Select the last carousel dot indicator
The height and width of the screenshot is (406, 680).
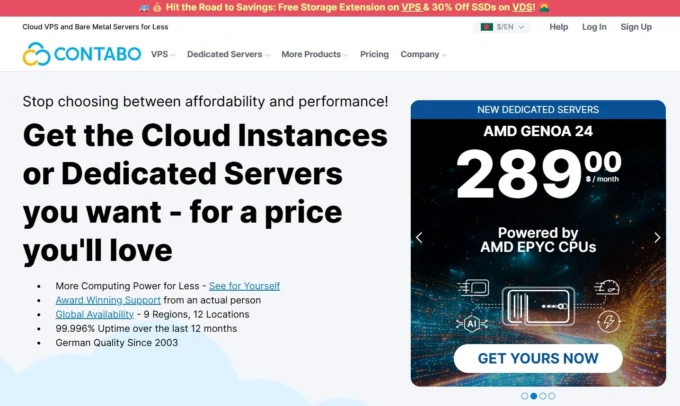pos(551,396)
